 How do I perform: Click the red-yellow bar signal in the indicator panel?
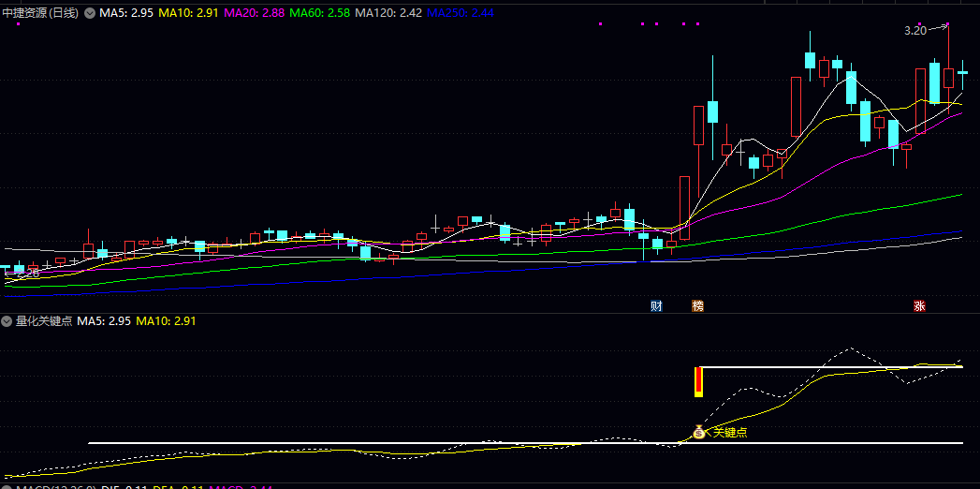click(699, 381)
